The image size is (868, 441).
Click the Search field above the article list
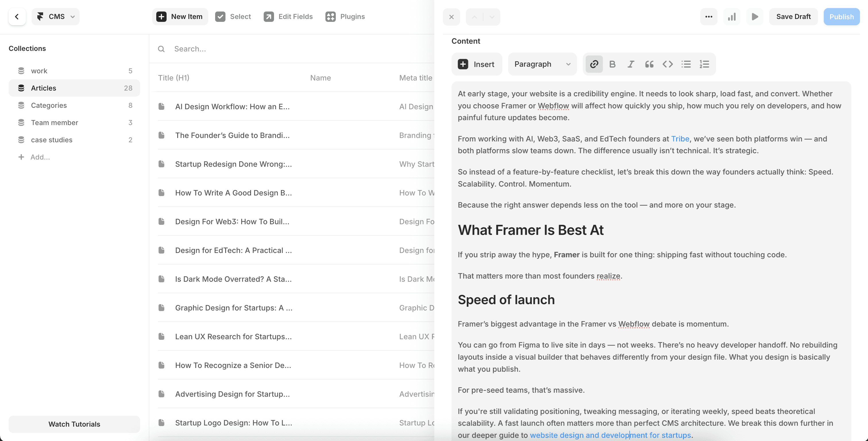click(236, 49)
